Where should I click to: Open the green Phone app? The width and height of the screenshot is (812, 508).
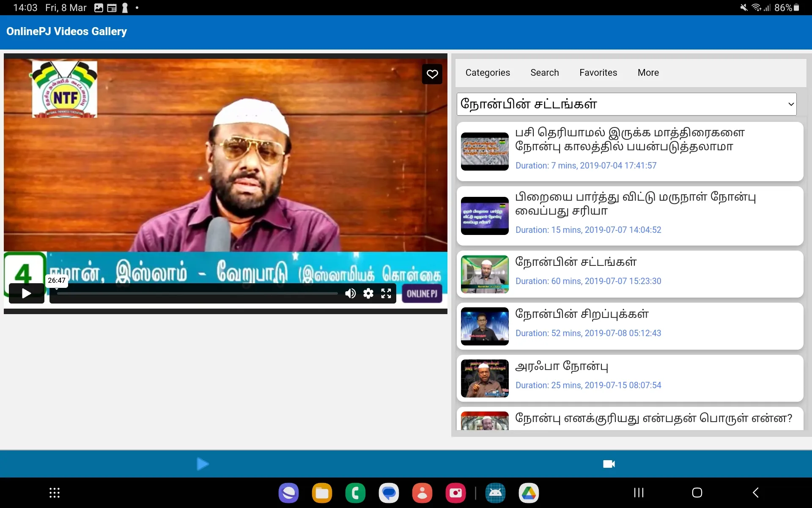tap(355, 493)
